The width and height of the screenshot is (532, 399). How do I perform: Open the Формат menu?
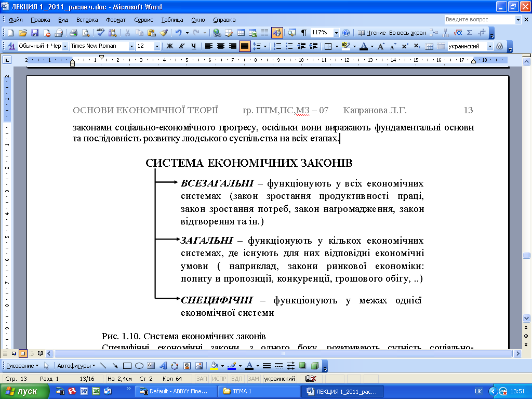point(116,20)
